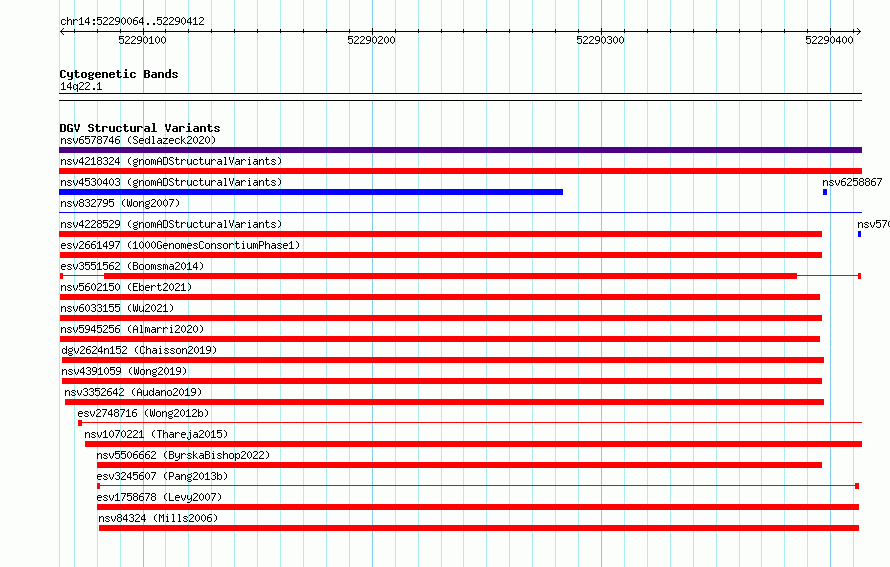Open nsv6033155 (Wu2021) label

coord(117,308)
